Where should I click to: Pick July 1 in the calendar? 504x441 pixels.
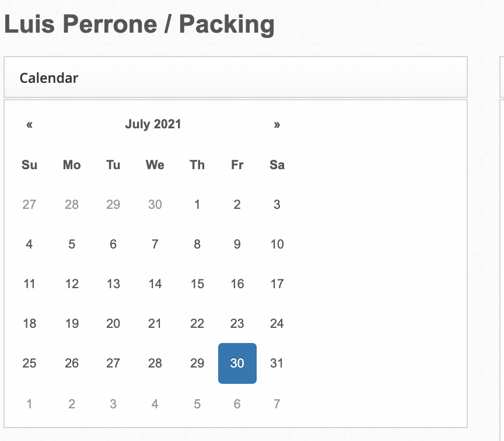(x=197, y=205)
